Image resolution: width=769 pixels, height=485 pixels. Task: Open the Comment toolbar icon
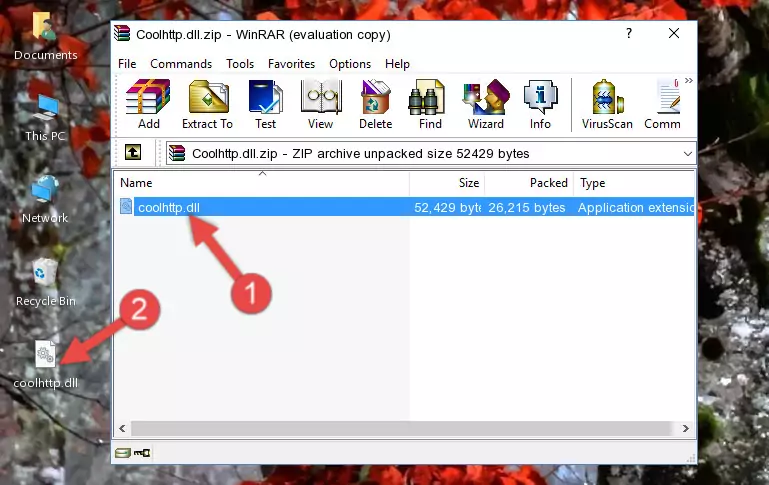(663, 104)
